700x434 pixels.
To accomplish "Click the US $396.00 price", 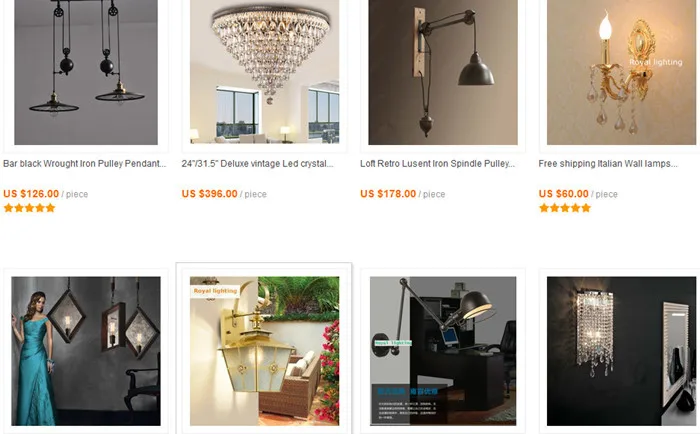I will (x=209, y=194).
